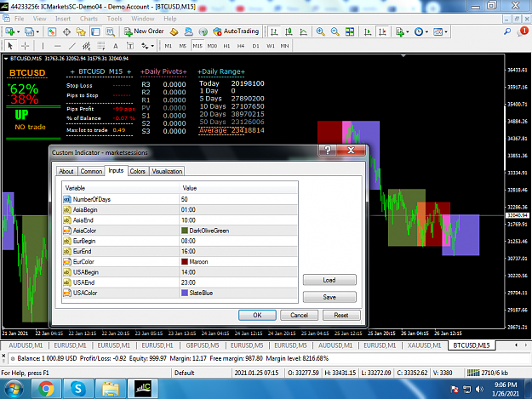Zoom in the chart
Image resolution: width=532 pixels, height=399 pixels.
point(320,31)
